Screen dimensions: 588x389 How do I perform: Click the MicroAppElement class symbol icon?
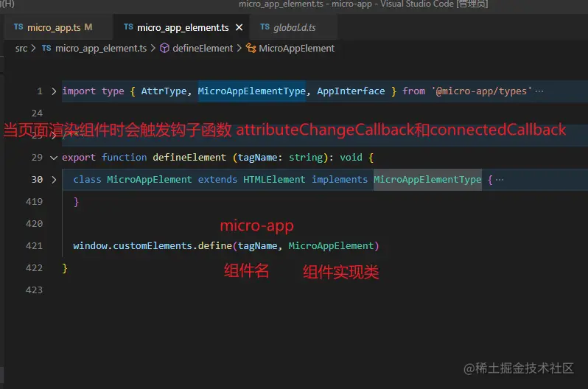[x=251, y=48]
